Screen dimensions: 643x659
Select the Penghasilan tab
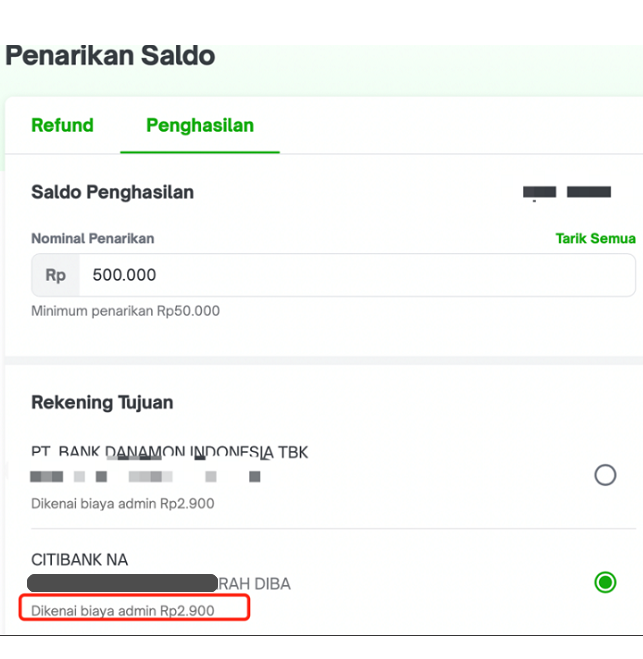(x=200, y=126)
